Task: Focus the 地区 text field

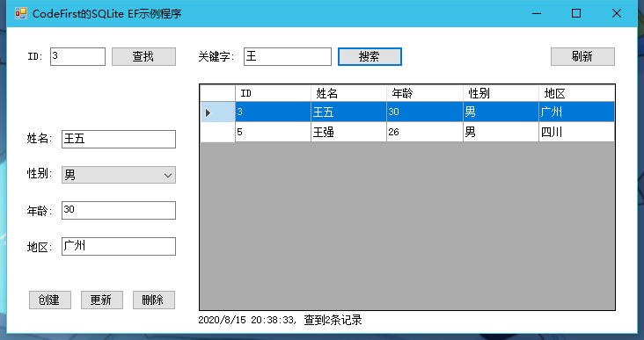Action: [119, 246]
